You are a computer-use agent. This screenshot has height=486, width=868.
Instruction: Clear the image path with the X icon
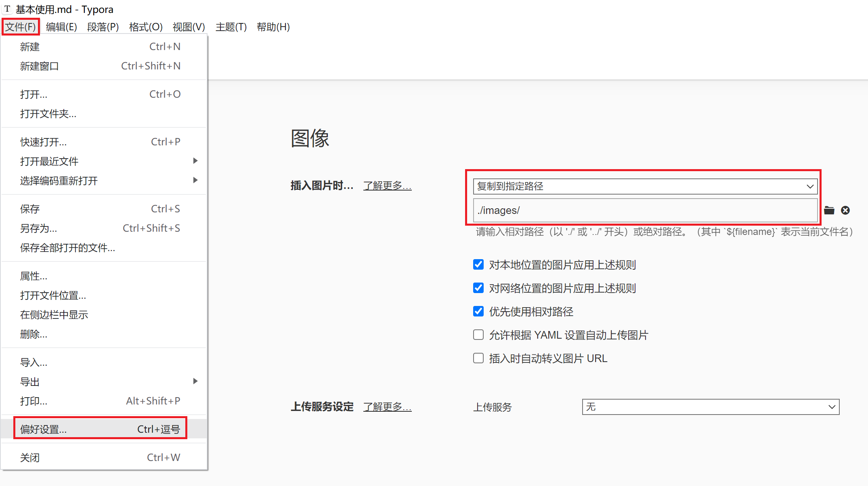845,210
